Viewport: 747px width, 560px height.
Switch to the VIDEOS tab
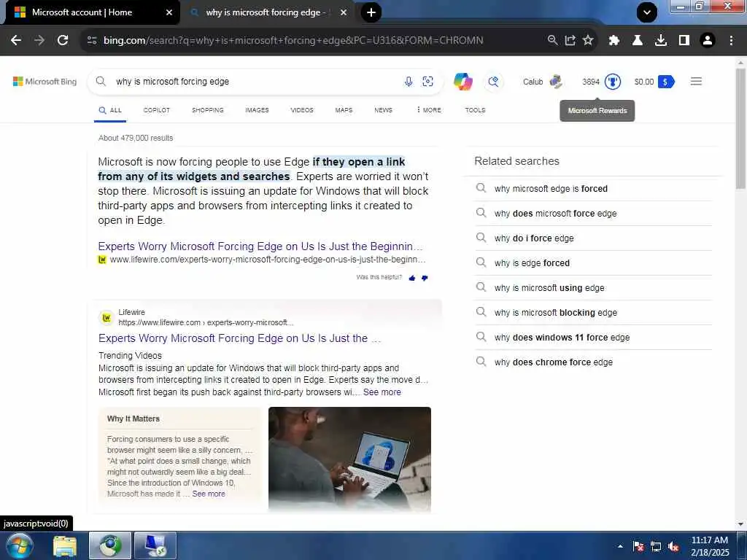[302, 110]
